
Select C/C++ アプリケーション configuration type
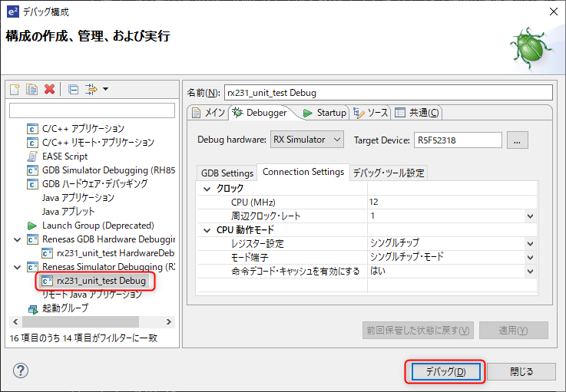coord(83,128)
